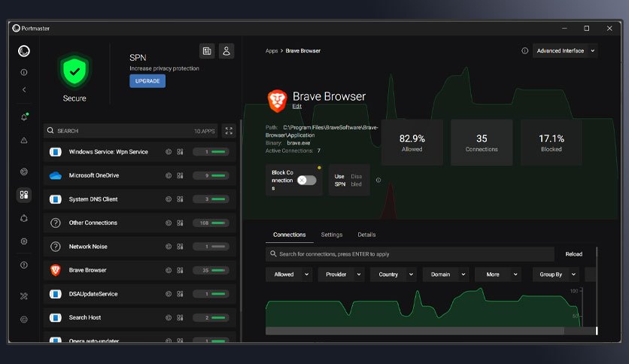Open the notifications bell in the sidebar
Image resolution: width=629 pixels, height=364 pixels.
(24, 117)
